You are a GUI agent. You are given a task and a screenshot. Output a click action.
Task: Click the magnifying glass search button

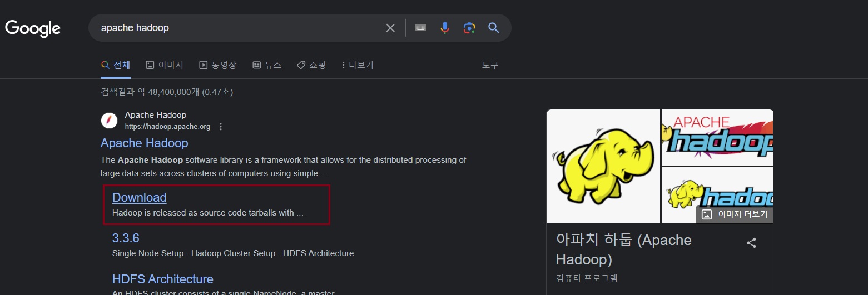coord(494,28)
